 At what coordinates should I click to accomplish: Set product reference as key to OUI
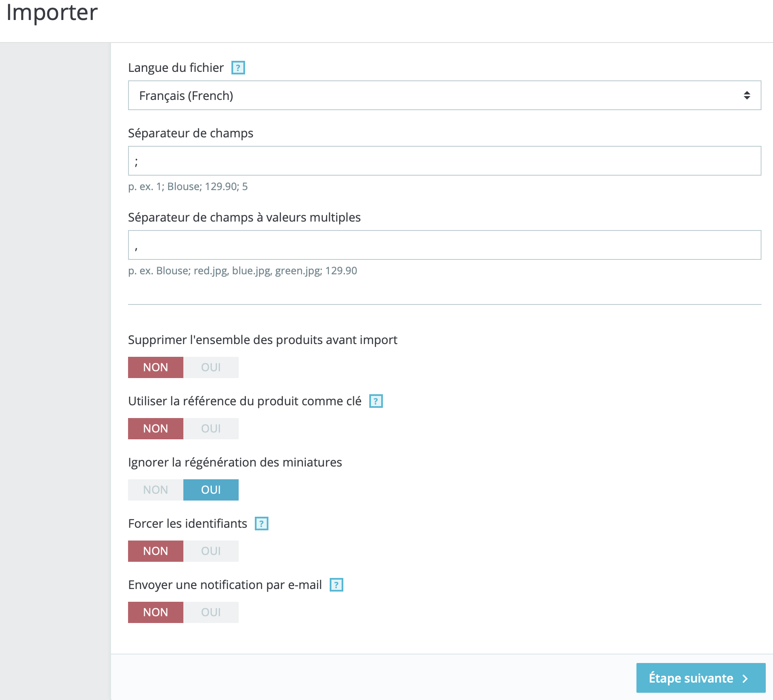point(211,429)
